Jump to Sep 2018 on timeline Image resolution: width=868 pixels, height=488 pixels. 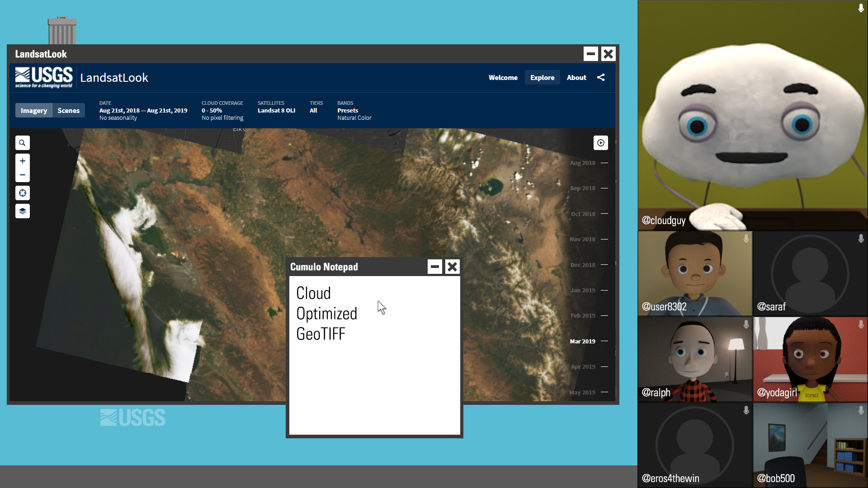tap(589, 188)
